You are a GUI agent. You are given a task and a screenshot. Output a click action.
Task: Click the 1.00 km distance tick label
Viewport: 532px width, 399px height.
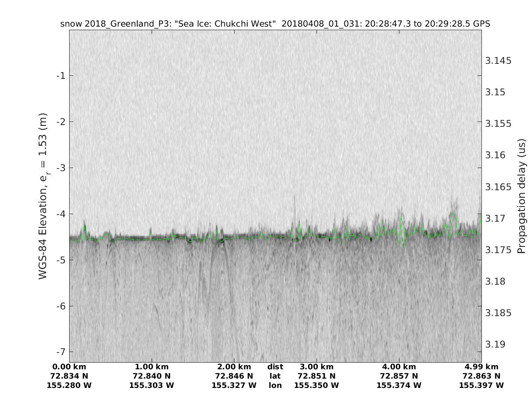[152, 367]
